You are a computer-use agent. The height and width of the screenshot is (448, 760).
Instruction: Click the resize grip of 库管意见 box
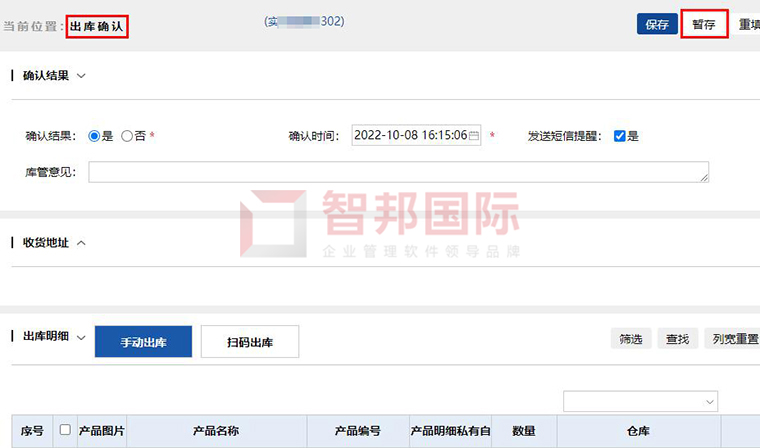click(x=704, y=178)
